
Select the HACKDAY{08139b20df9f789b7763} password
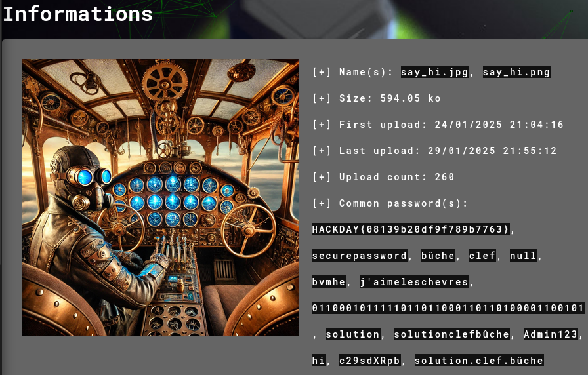411,229
